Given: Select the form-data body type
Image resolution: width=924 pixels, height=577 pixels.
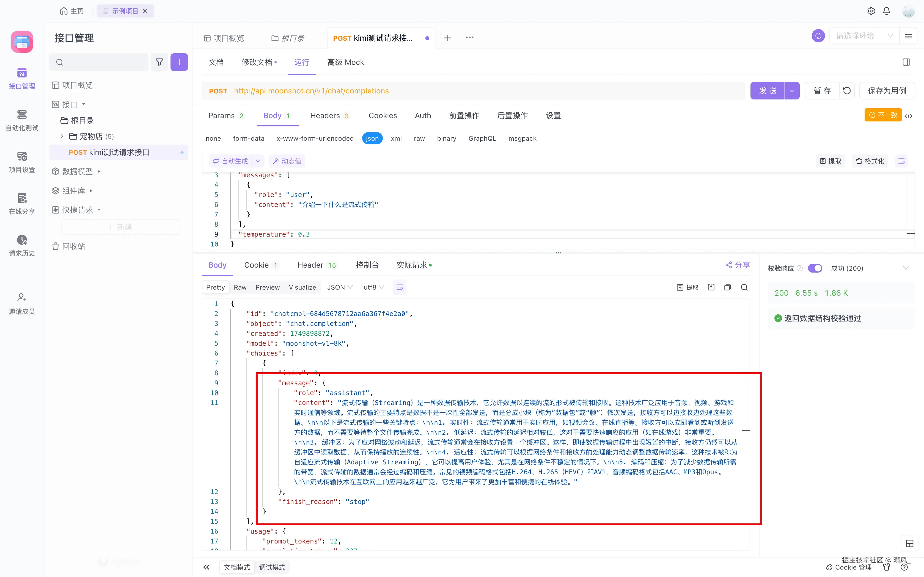Looking at the screenshot, I should click(249, 138).
